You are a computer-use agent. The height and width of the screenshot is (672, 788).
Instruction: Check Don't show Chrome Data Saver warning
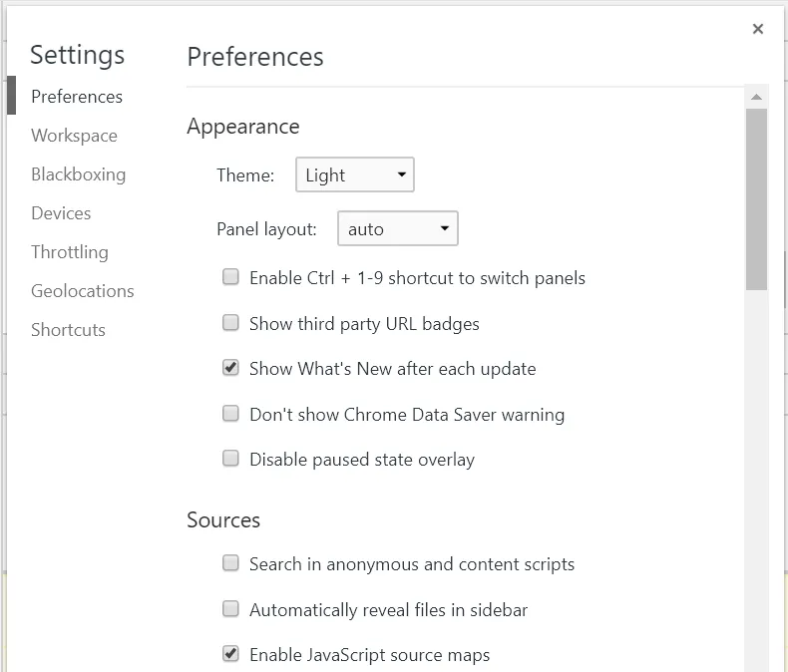click(x=230, y=414)
